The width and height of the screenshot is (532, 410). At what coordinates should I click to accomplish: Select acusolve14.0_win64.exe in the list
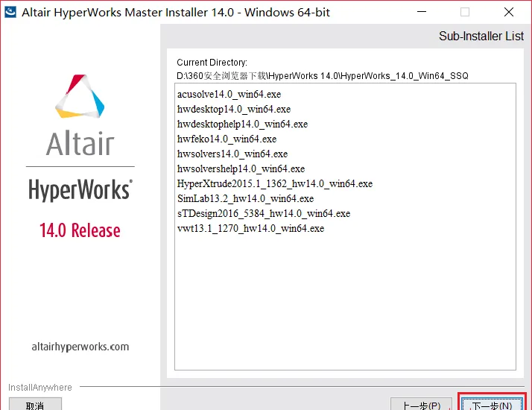pyautogui.click(x=229, y=94)
